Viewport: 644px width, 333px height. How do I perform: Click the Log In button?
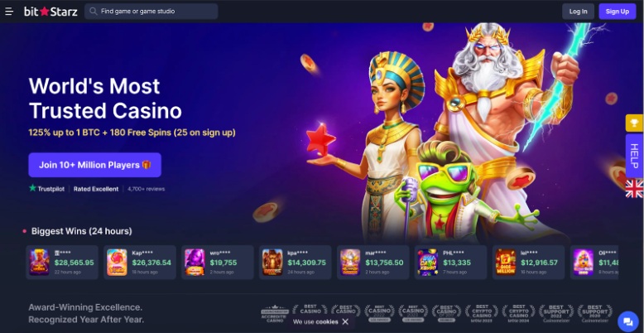(578, 12)
